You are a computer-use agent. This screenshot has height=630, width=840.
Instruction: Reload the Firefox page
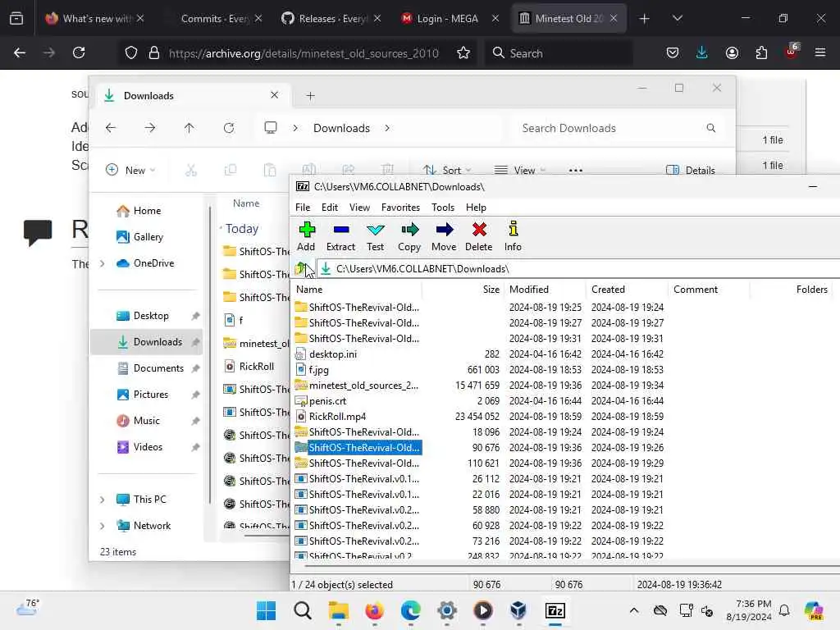(79, 52)
